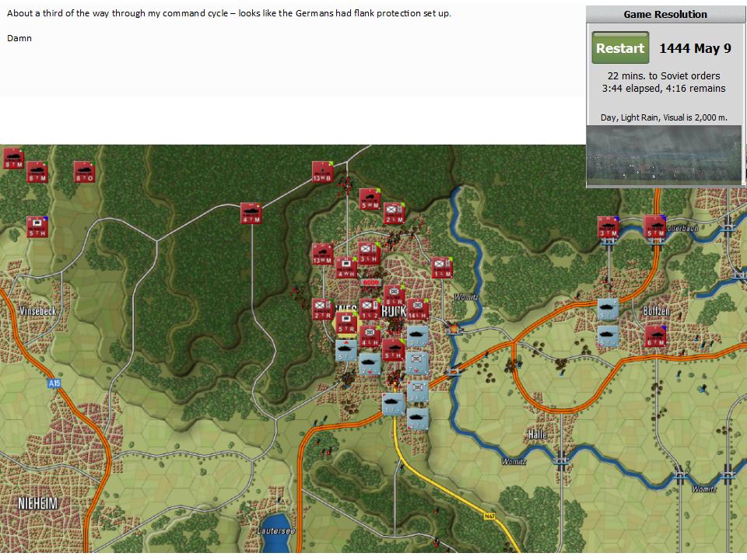The height and width of the screenshot is (560, 747).
Task: Select the red 1 L 2 infantry counter
Action: coord(370,309)
